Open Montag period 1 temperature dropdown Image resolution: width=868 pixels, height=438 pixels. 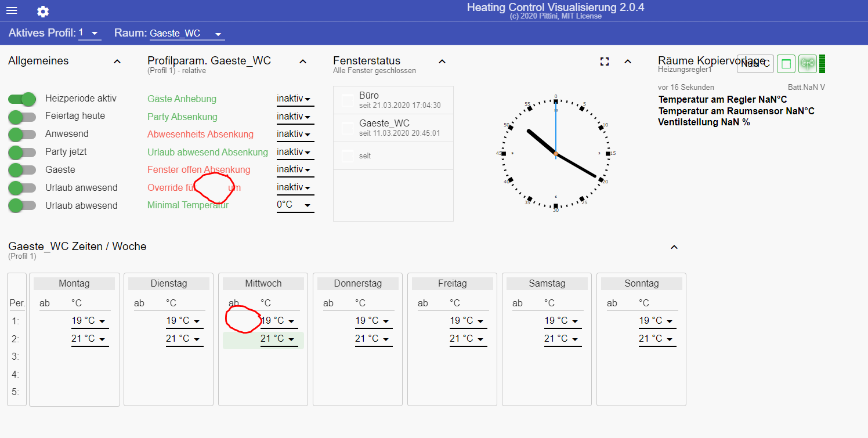90,321
